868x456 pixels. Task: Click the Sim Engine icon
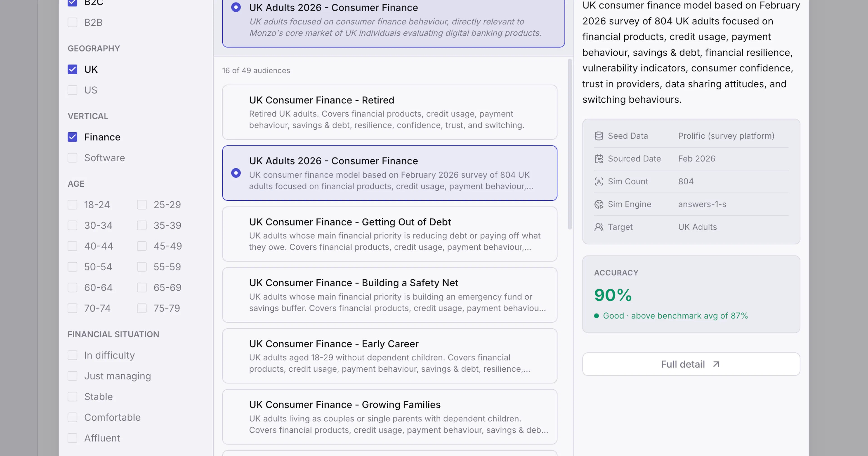coord(598,204)
